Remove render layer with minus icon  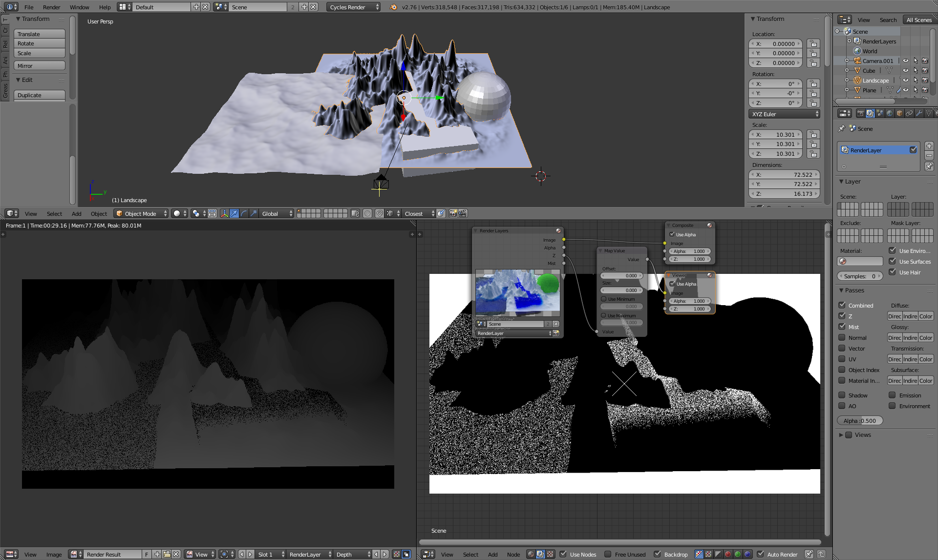(929, 156)
